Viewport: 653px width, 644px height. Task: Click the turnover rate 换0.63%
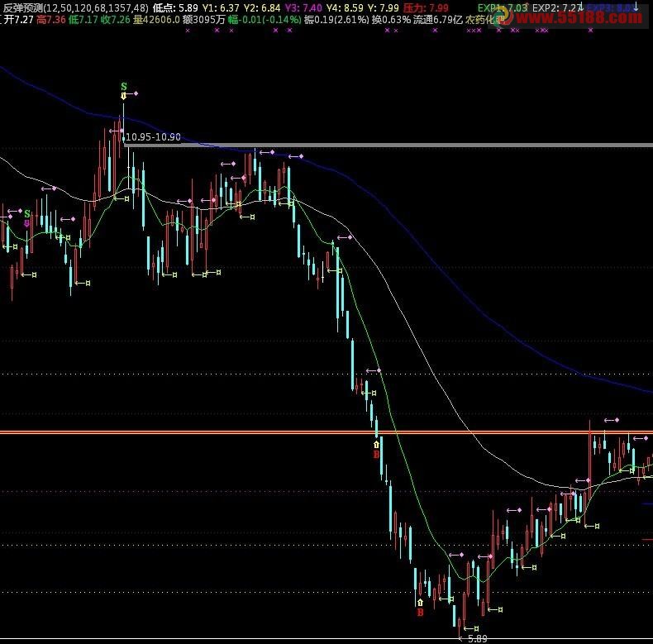pos(392,20)
